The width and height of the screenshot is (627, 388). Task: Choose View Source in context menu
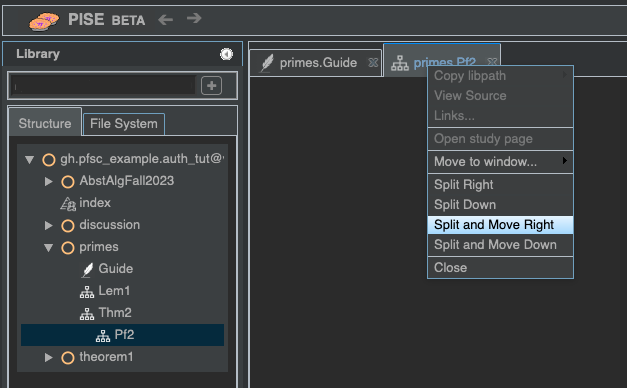pos(500,96)
